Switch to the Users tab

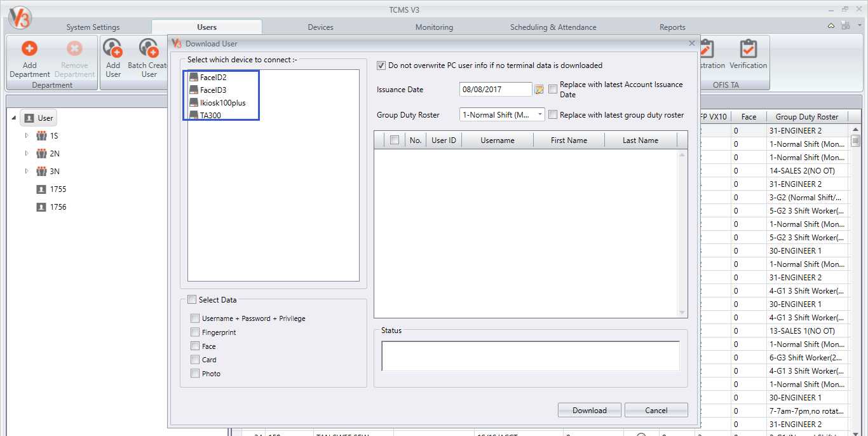[207, 27]
